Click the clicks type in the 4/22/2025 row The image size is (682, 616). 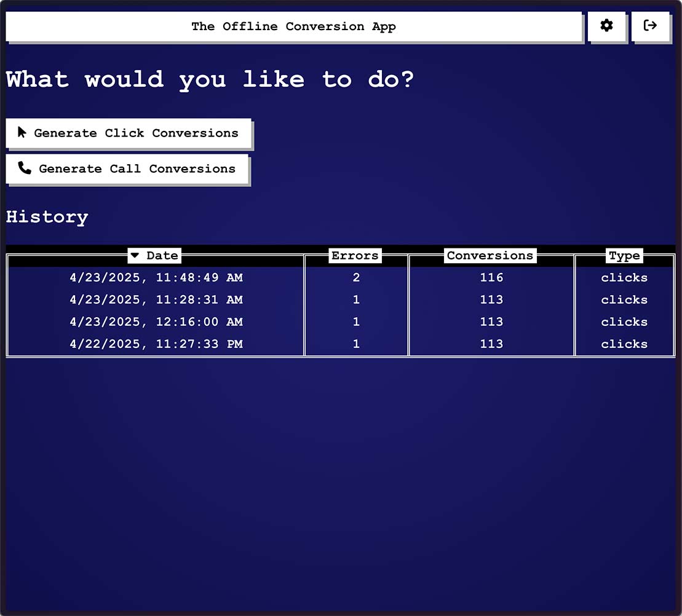(x=624, y=344)
